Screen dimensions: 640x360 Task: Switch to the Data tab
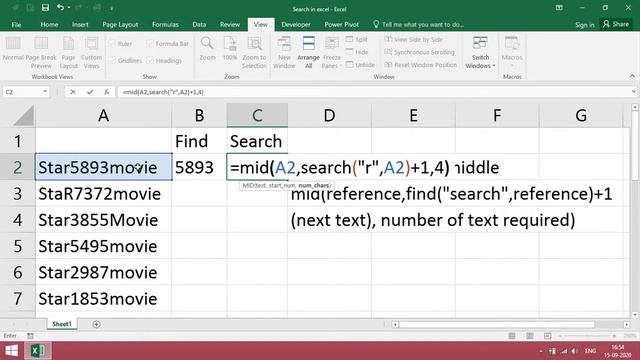click(199, 24)
